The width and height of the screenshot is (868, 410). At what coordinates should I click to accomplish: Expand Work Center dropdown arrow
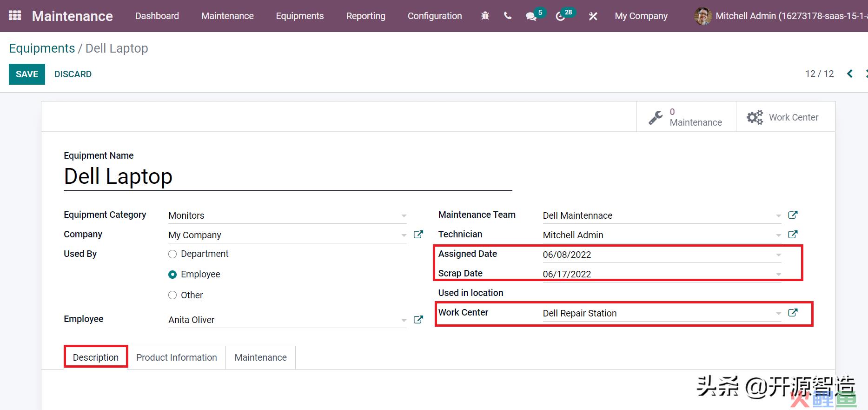click(778, 314)
